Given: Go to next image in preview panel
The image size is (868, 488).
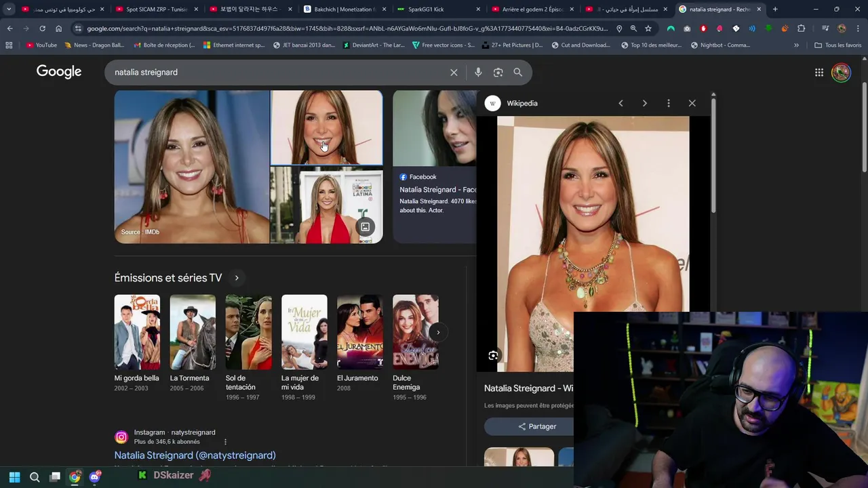Looking at the screenshot, I should 644,103.
